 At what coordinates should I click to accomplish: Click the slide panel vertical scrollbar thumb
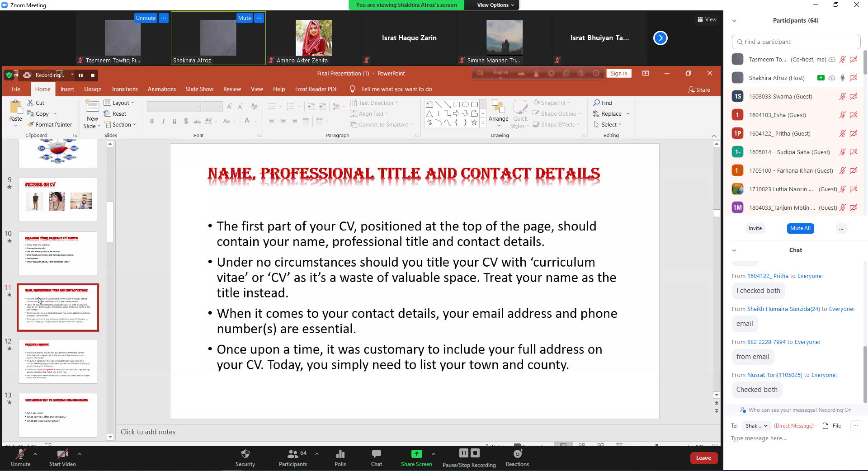point(110,221)
